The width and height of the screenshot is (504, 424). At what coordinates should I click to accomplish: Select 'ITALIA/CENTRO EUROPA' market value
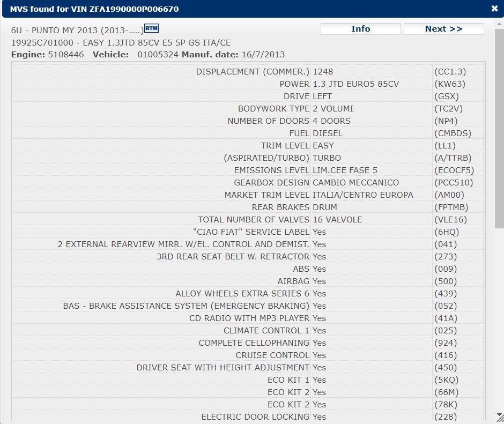[362, 195]
